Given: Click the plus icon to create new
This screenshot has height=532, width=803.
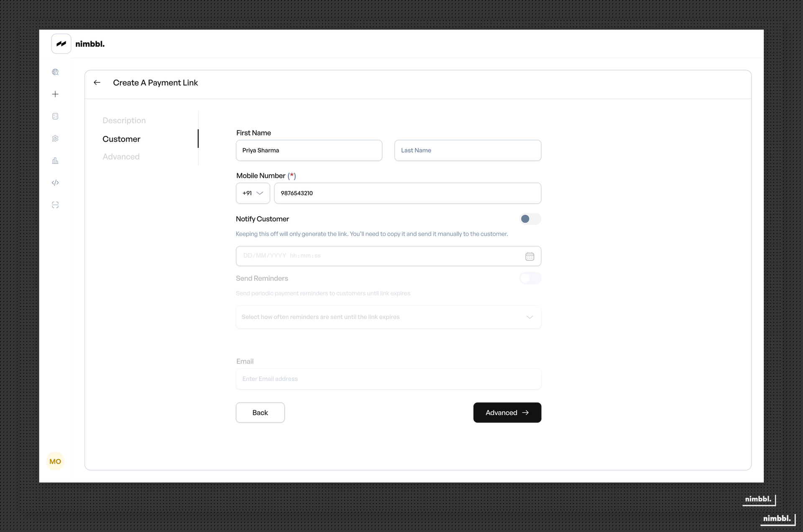Looking at the screenshot, I should point(55,94).
